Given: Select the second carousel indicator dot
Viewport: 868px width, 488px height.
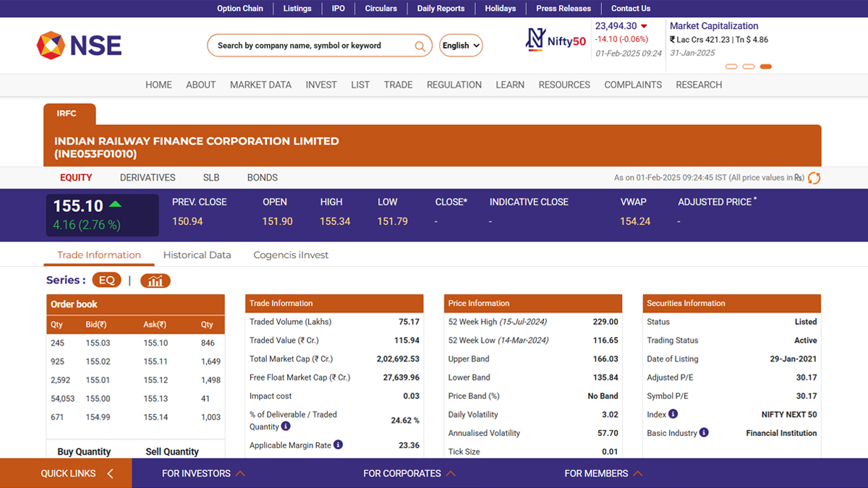Looking at the screenshot, I should point(748,67).
